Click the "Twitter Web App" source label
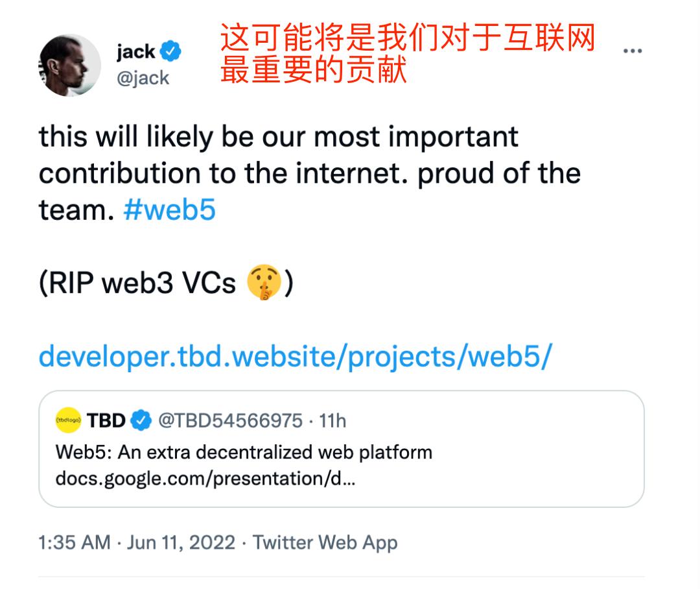 click(325, 542)
